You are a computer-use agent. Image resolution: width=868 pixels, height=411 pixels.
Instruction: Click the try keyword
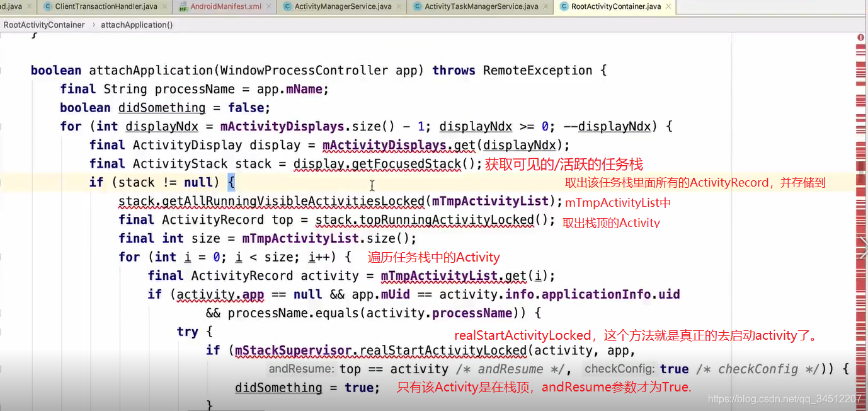coord(187,332)
